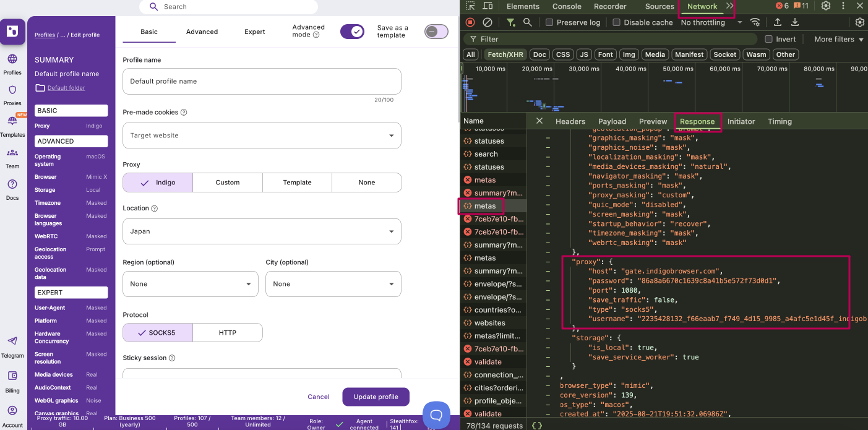Select the Template proxy option
Viewport: 868px width, 430px height.
(x=298, y=183)
